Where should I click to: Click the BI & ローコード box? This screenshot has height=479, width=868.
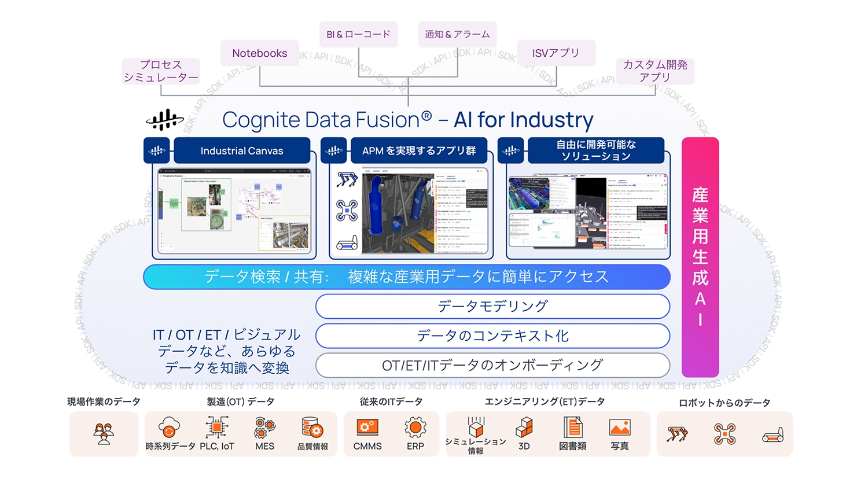click(359, 35)
